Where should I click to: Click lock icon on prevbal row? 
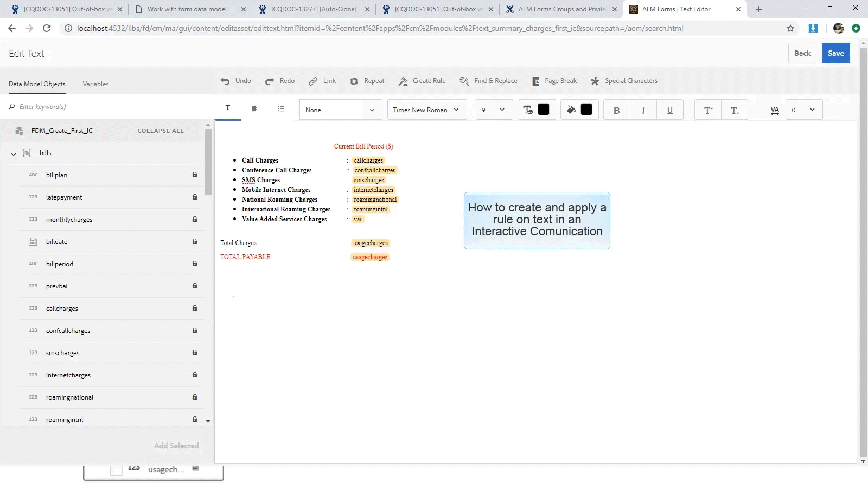point(194,286)
